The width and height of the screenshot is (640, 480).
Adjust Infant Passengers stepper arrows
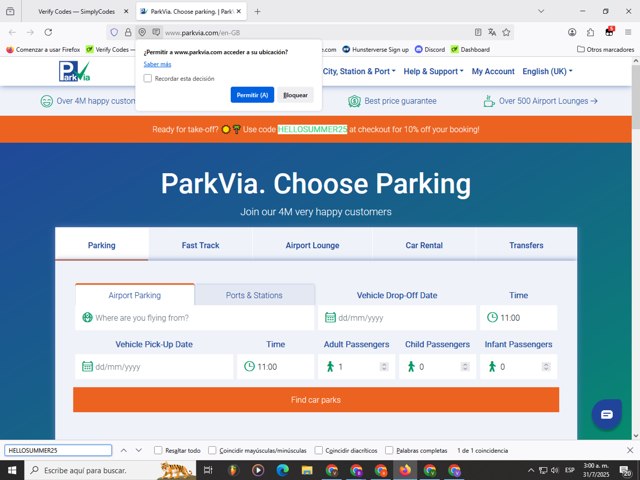546,367
